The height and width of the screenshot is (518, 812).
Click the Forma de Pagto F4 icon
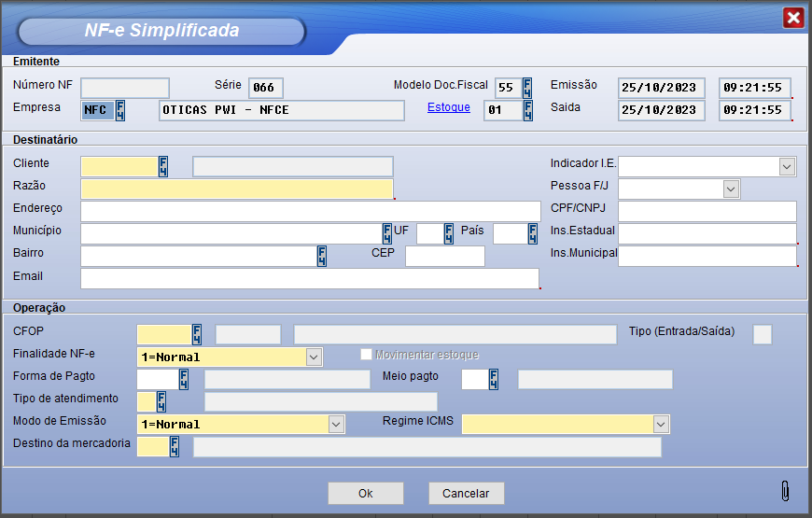coord(184,379)
